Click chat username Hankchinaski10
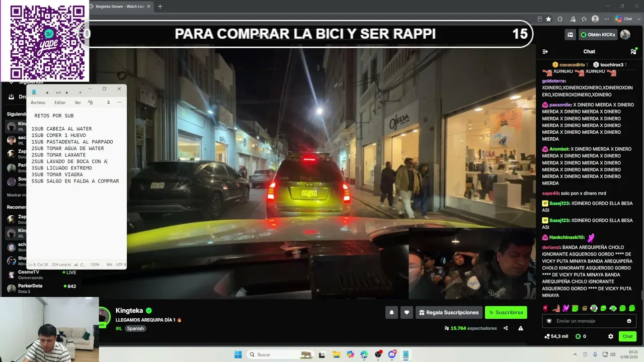This screenshot has height=362, width=644. (567, 237)
